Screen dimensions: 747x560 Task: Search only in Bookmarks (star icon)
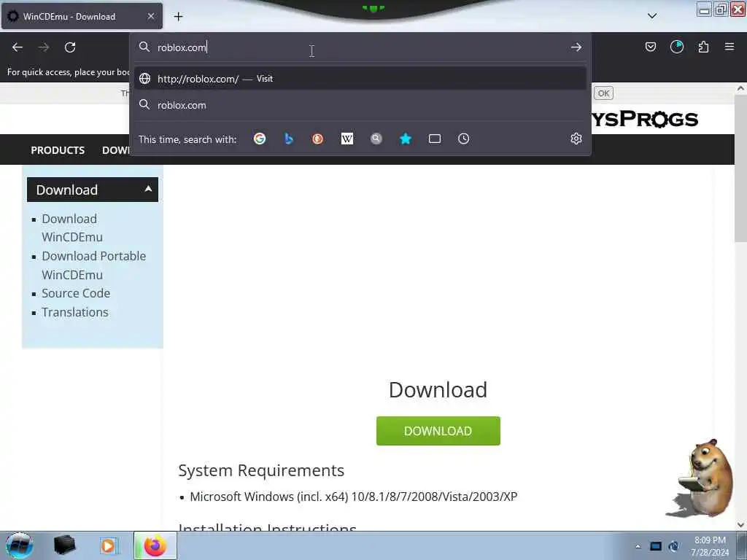pos(406,139)
